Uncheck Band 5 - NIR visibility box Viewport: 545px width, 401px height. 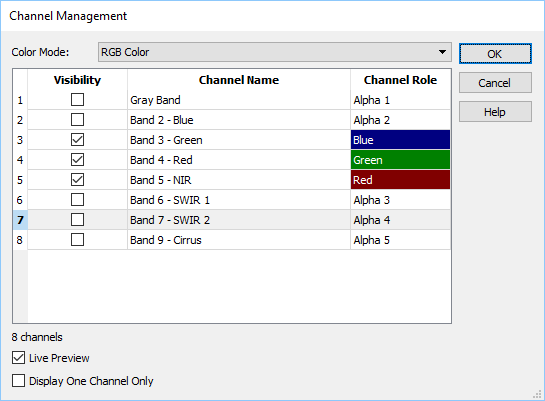pyautogui.click(x=77, y=180)
